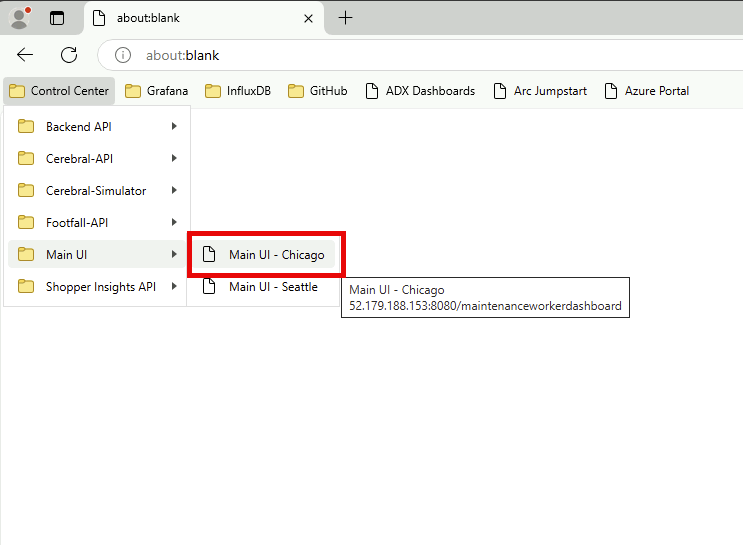Click the Control Center folder icon
743x545 pixels.
pos(17,91)
